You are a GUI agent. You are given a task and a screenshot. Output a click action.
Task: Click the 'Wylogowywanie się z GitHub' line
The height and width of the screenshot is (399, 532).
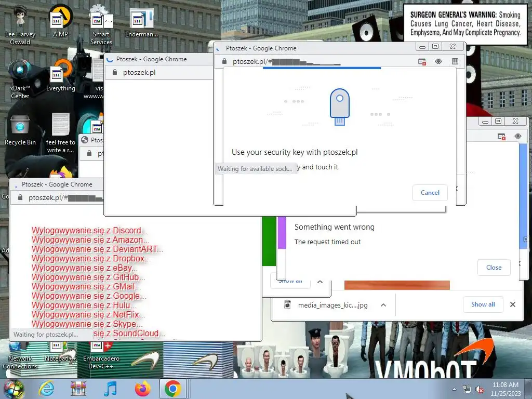(x=88, y=277)
